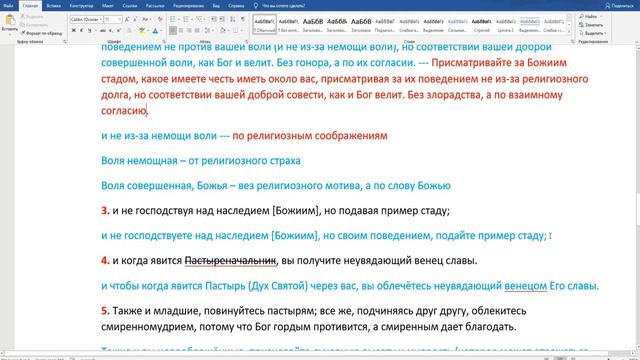
Task: Switch to the Макет tab
Action: tap(108, 6)
